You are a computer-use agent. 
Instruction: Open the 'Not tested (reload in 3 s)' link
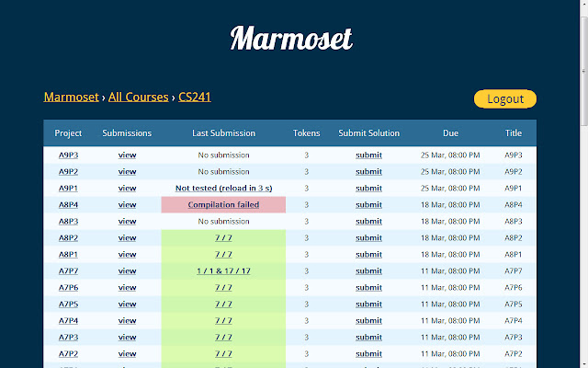coord(223,188)
